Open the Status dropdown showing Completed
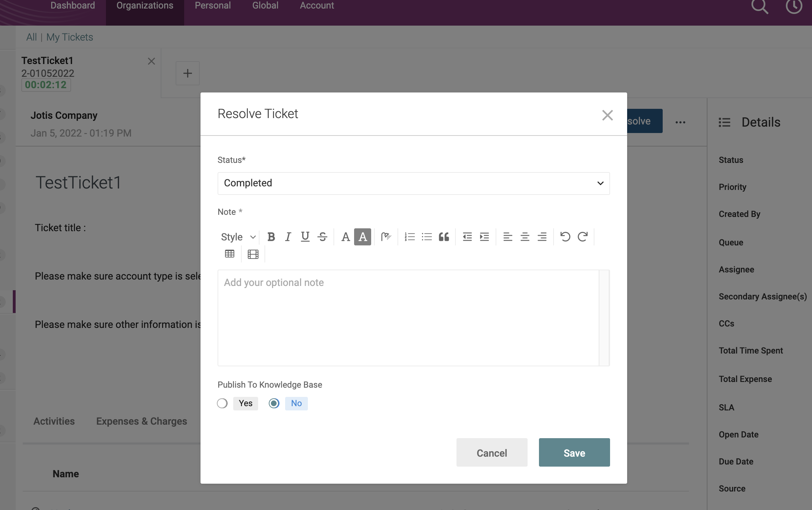Image resolution: width=812 pixels, height=510 pixels. (413, 183)
